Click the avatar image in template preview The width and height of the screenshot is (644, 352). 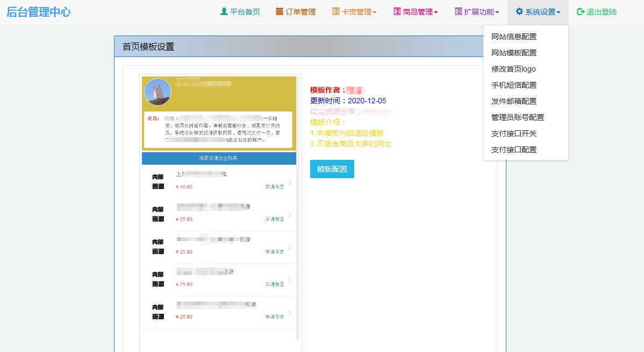point(158,92)
